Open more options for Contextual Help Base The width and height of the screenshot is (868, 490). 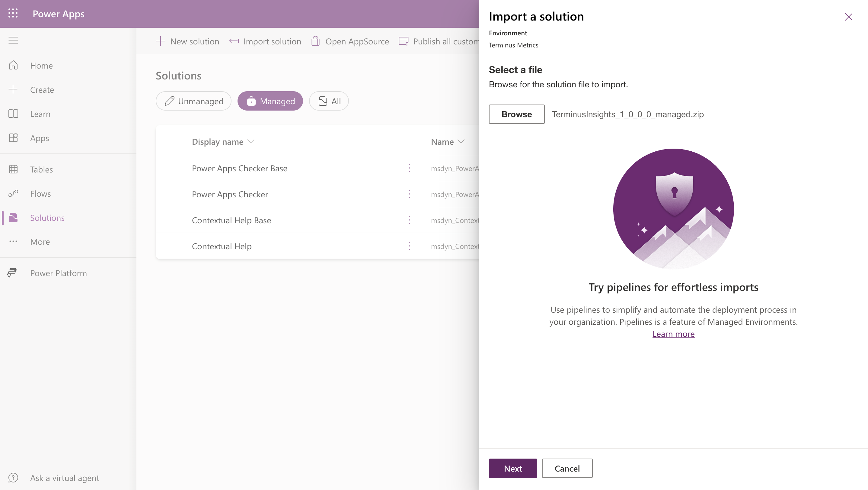tap(409, 220)
